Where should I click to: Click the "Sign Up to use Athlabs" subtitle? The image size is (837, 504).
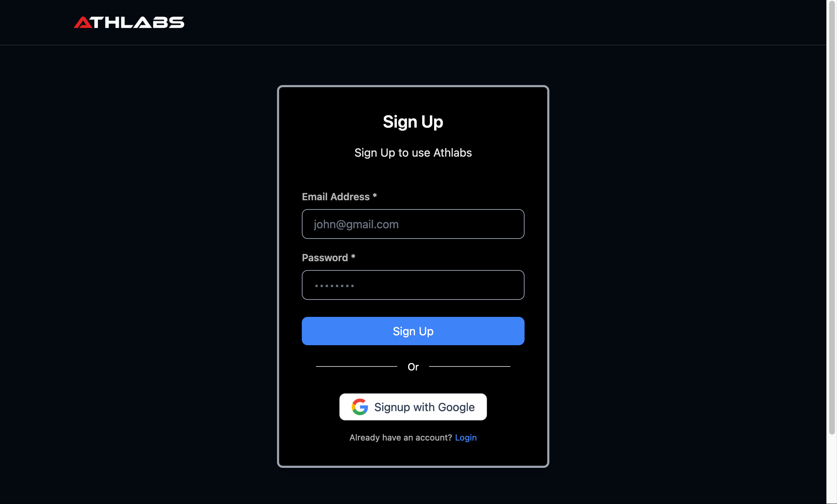point(413,153)
